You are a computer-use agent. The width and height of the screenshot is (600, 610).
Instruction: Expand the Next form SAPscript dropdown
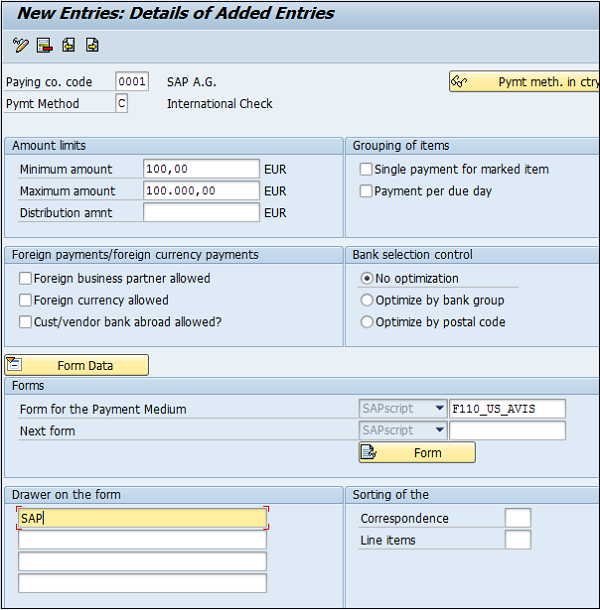click(x=438, y=430)
